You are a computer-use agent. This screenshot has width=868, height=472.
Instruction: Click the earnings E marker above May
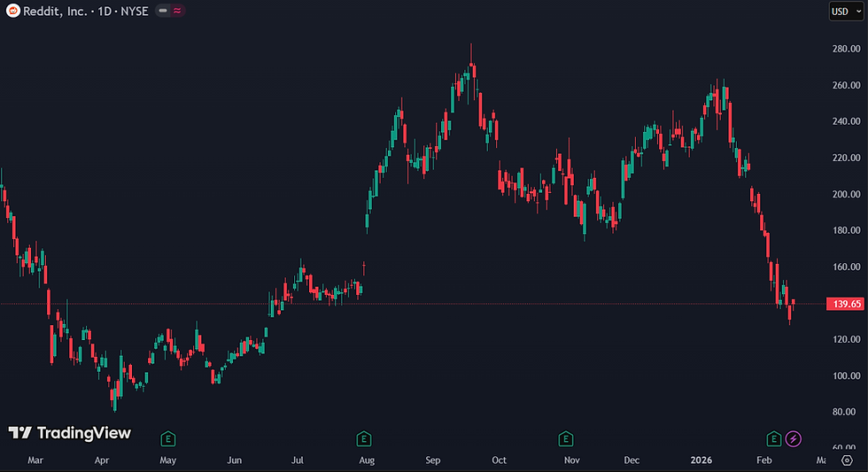(167, 439)
